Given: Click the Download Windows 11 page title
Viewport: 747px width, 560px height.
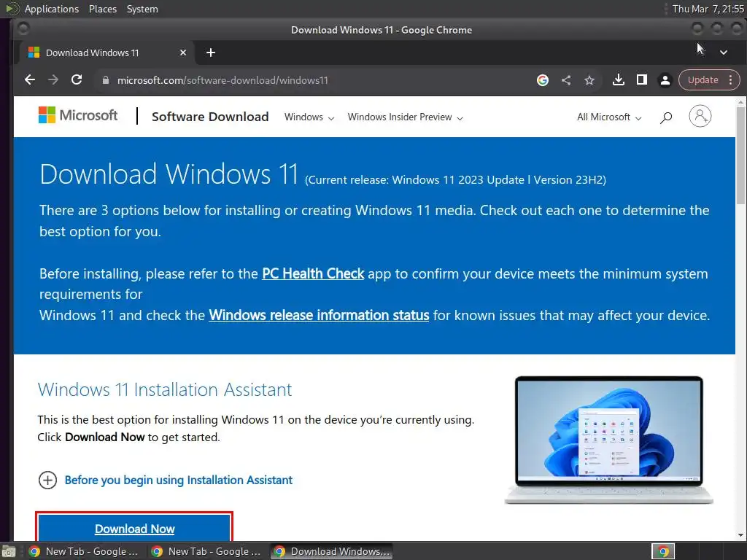Looking at the screenshot, I should (x=169, y=174).
